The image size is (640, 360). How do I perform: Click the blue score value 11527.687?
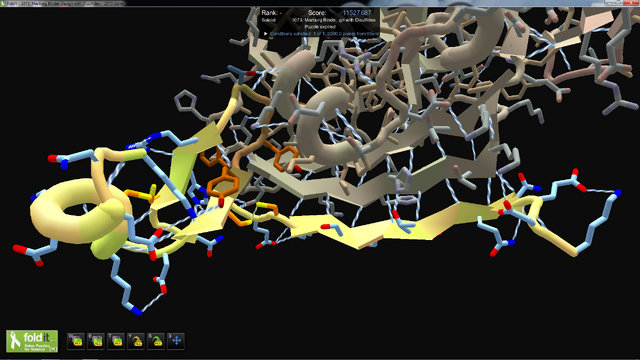(357, 13)
